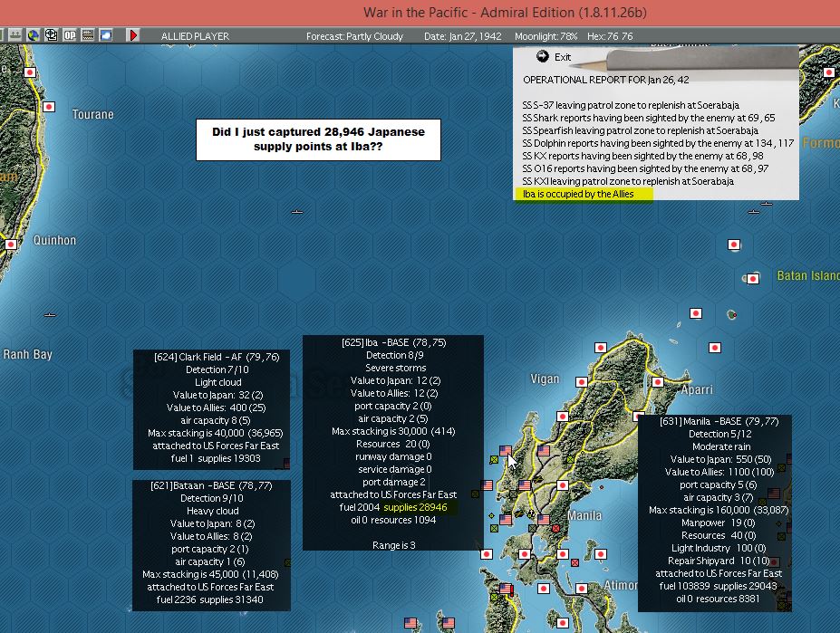Click the crosshair target toolbar icon
The image size is (840, 633).
(x=51, y=35)
